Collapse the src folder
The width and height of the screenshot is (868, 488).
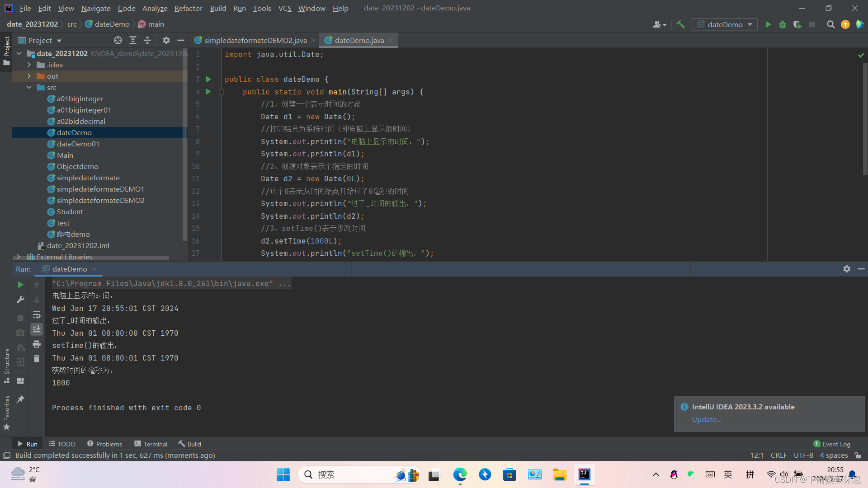29,87
